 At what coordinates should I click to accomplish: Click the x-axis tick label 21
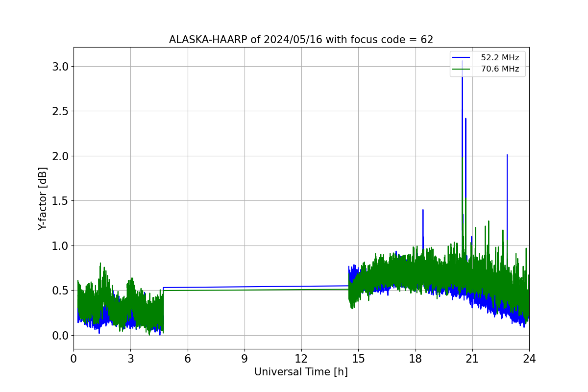[x=472, y=359]
